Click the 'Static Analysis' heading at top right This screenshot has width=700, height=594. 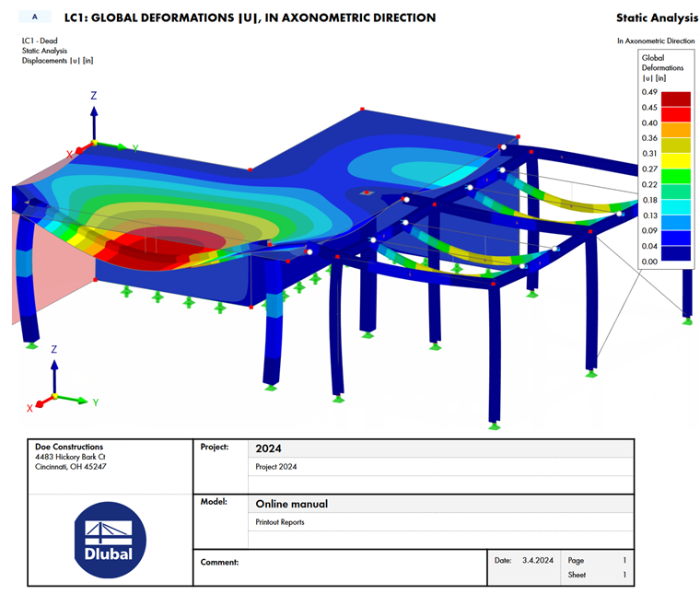657,17
